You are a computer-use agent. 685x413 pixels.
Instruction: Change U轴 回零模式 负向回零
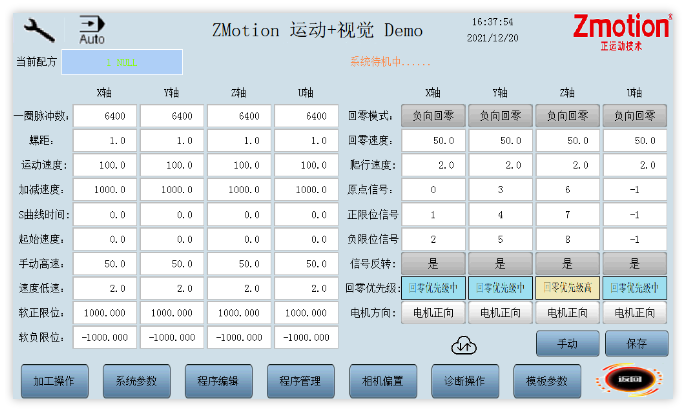635,116
